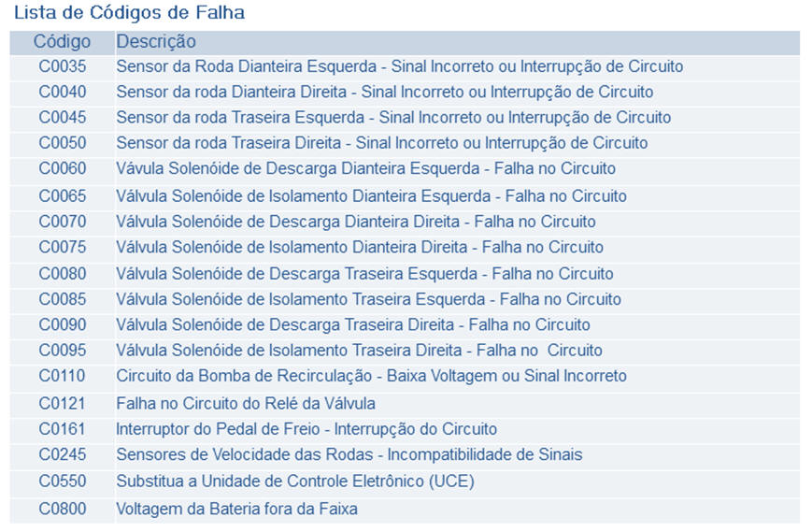Select the C0040 code cell
This screenshot has width=812, height=532.
(62, 93)
